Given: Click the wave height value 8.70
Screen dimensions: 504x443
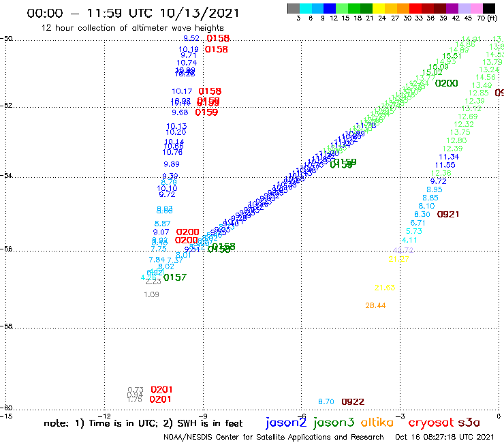Looking at the screenshot, I should (x=326, y=401).
